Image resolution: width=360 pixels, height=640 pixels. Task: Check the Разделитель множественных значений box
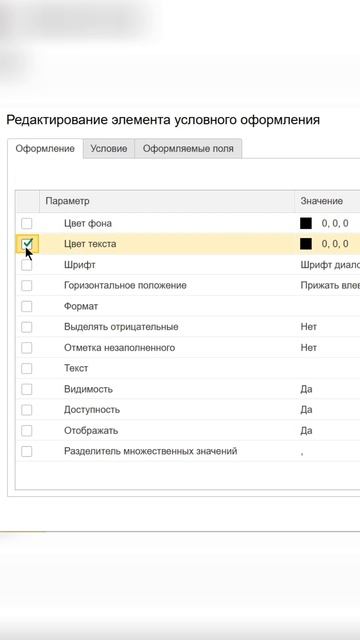coord(27,451)
